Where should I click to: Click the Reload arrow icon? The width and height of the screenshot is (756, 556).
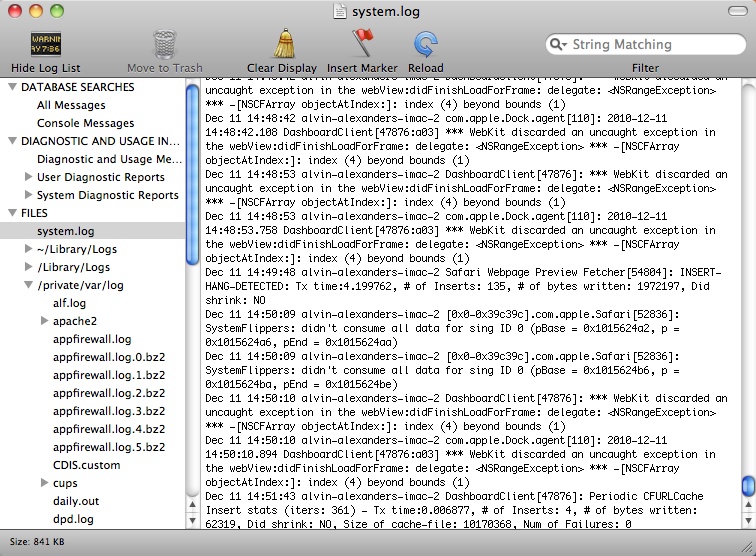click(x=425, y=44)
